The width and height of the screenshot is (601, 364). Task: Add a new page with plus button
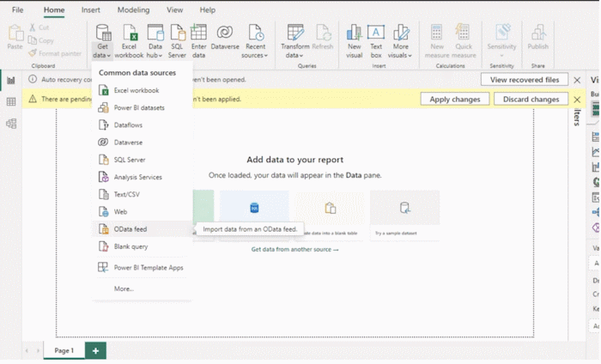pos(95,351)
